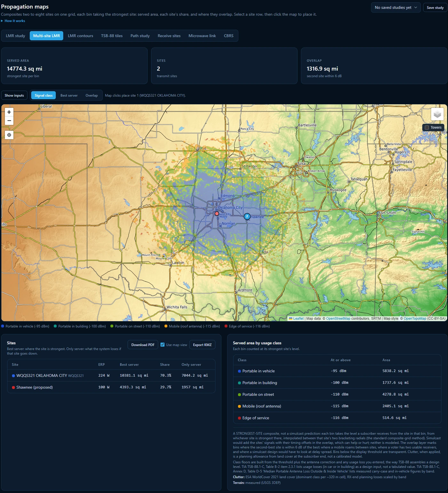Click the 14774.3 sq mi served area value
The image size is (448, 493).
pyautogui.click(x=25, y=68)
